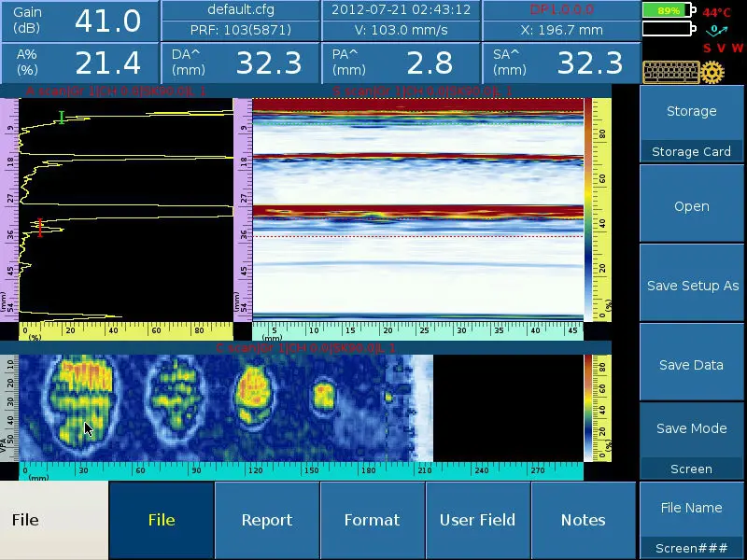Open the Notes menu
The width and height of the screenshot is (747, 560).
coord(584,520)
